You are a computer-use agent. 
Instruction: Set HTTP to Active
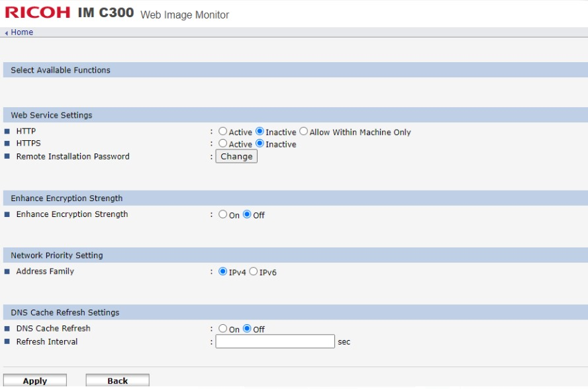(x=222, y=131)
